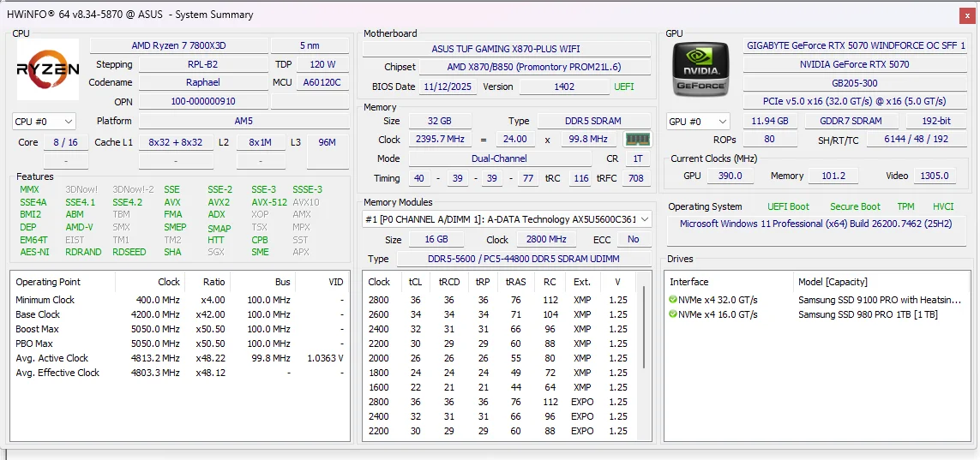Close the System Summary window
Image resolution: width=980 pixels, height=460 pixels.
pos(967,15)
